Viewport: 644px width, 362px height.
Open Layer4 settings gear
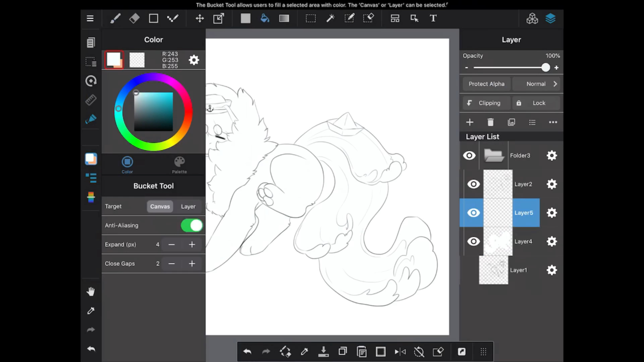point(551,241)
